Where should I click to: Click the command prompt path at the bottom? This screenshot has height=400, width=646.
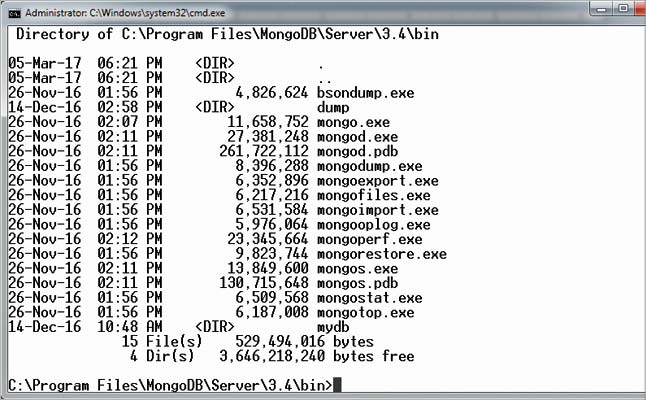(170, 386)
